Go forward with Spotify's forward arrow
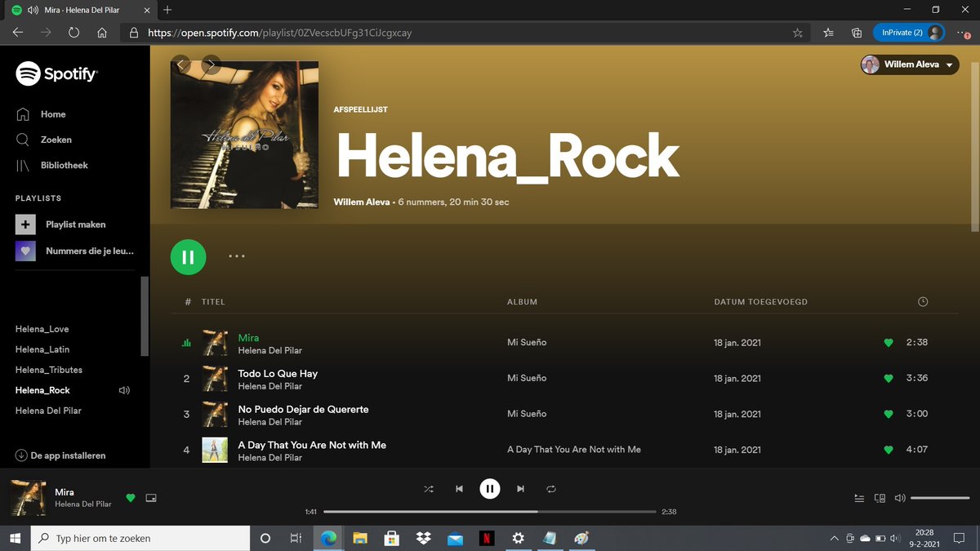The image size is (980, 551). click(x=211, y=64)
